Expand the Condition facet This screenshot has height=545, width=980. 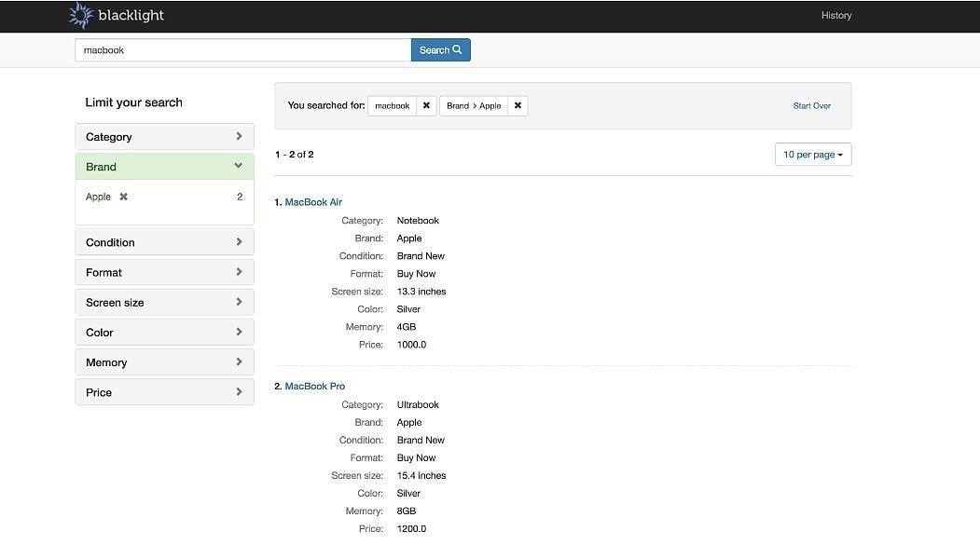(164, 242)
